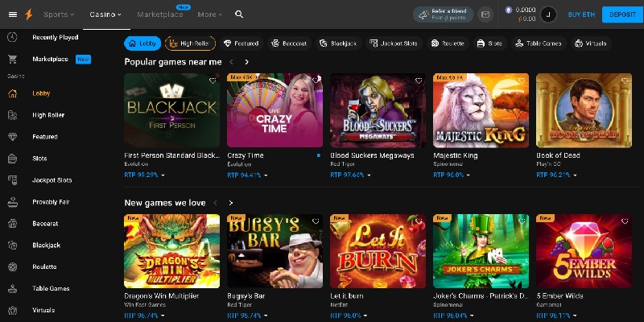Viewport: 644px width, 322px height.
Task: Click the Featured diamond sidebar icon
Action: click(12, 137)
